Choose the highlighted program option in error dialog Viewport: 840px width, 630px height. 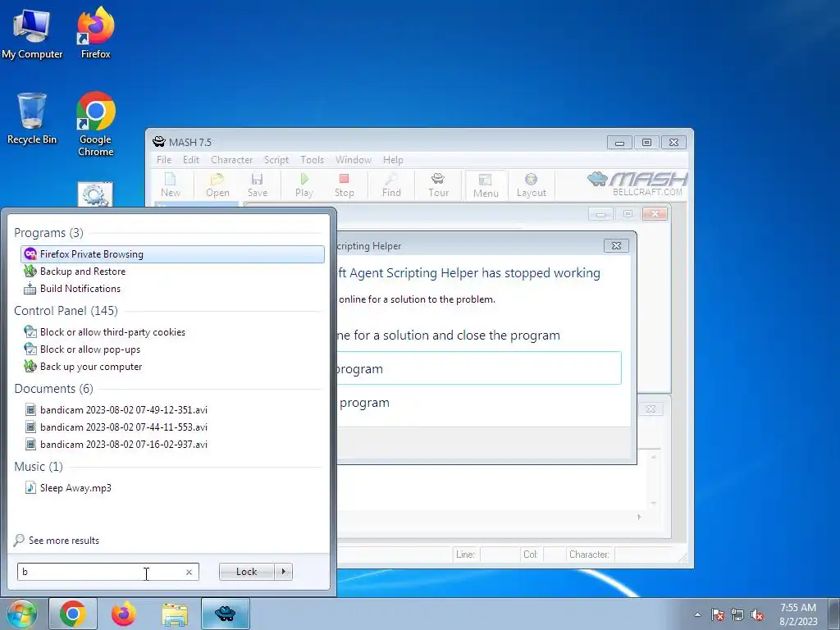point(479,368)
